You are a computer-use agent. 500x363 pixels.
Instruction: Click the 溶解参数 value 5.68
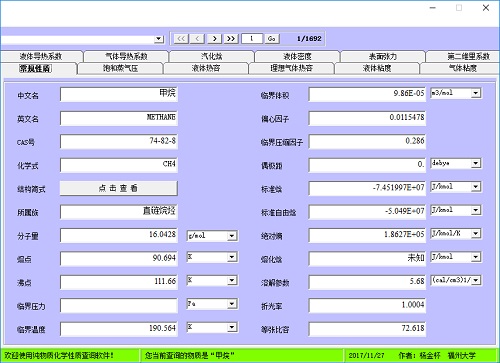(x=367, y=282)
